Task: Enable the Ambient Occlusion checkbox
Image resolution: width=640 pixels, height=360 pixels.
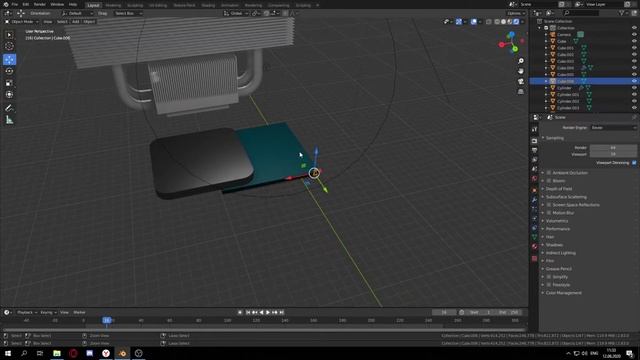Action: [x=549, y=173]
